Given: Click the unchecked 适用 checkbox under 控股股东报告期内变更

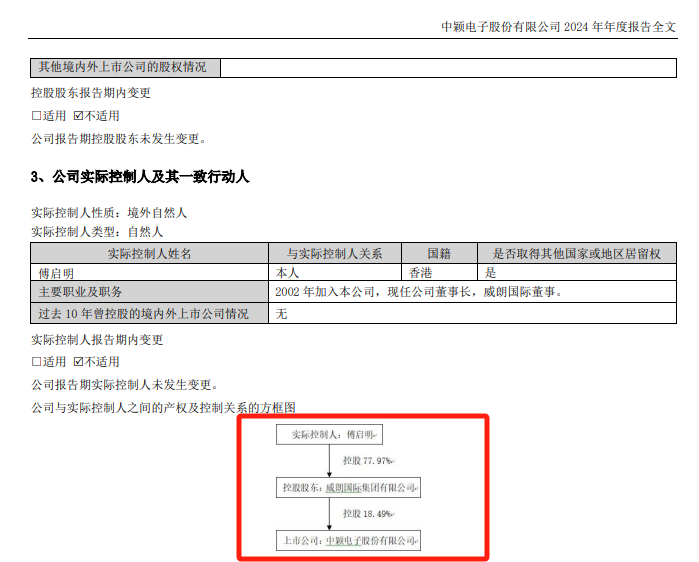Looking at the screenshot, I should click(37, 116).
